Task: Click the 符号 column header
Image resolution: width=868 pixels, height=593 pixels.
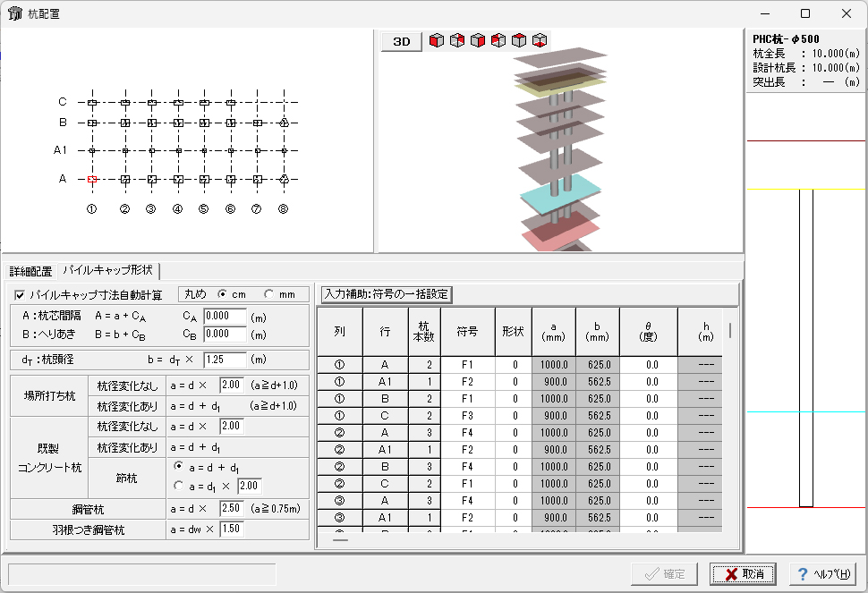Action: [467, 331]
